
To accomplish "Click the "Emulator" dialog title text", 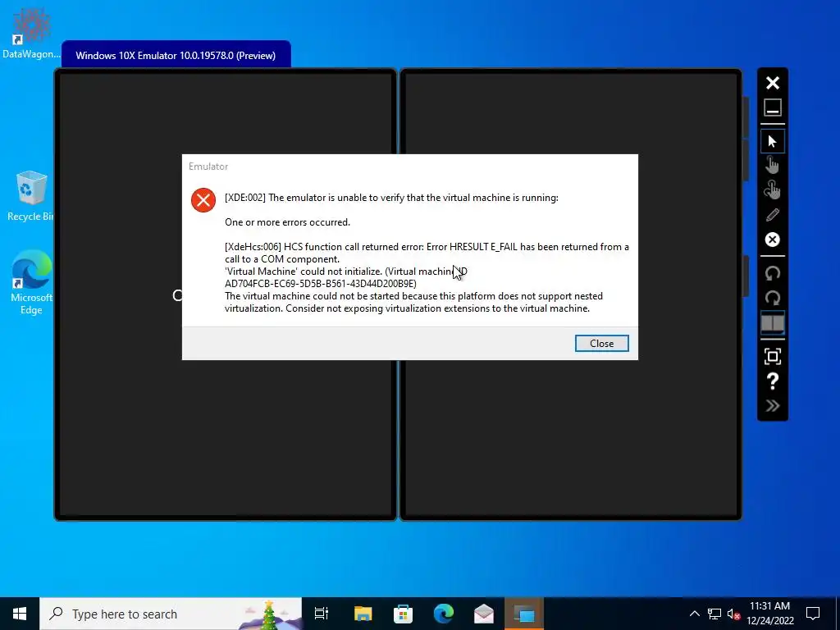I will point(208,167).
